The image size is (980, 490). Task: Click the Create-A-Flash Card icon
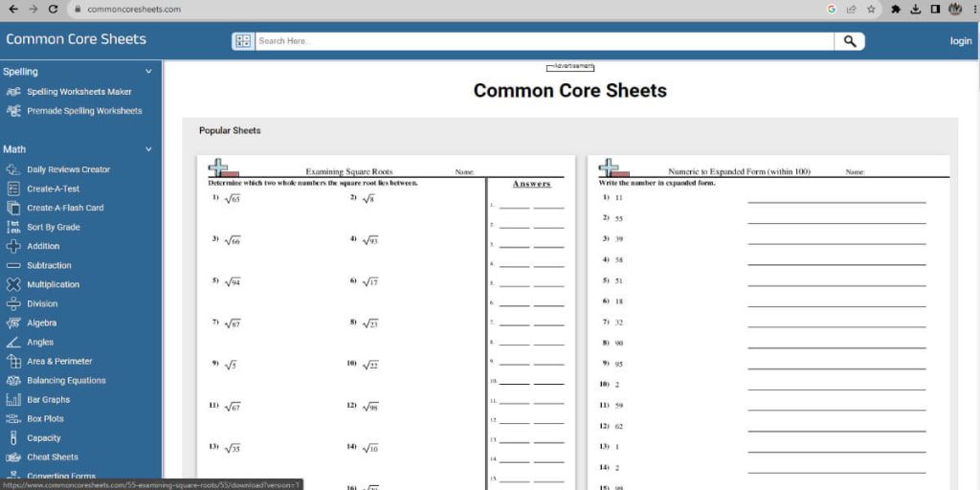coord(13,208)
